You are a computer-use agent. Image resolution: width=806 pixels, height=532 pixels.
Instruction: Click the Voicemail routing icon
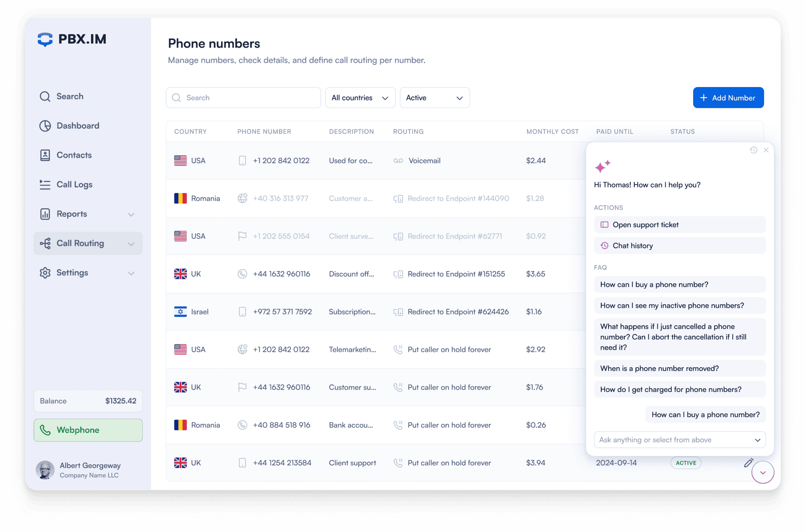[x=398, y=161]
